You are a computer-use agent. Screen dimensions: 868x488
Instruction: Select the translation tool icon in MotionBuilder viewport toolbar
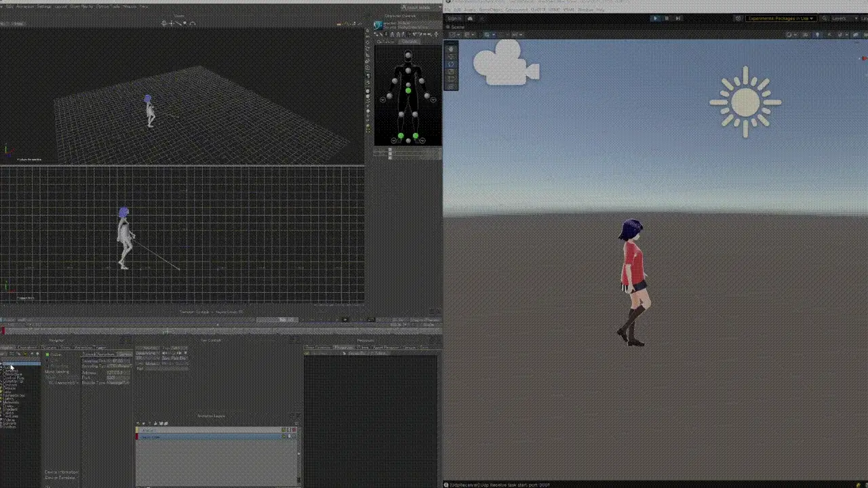click(164, 23)
